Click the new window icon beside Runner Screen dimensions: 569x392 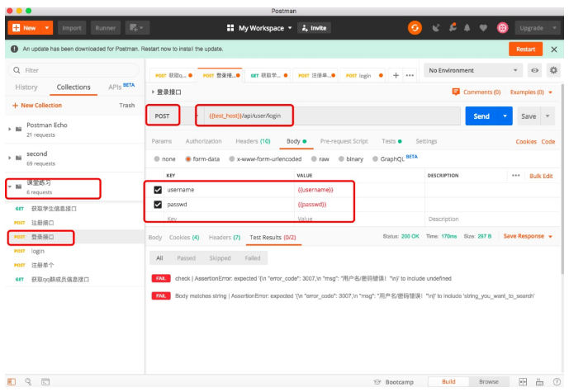[x=137, y=28]
